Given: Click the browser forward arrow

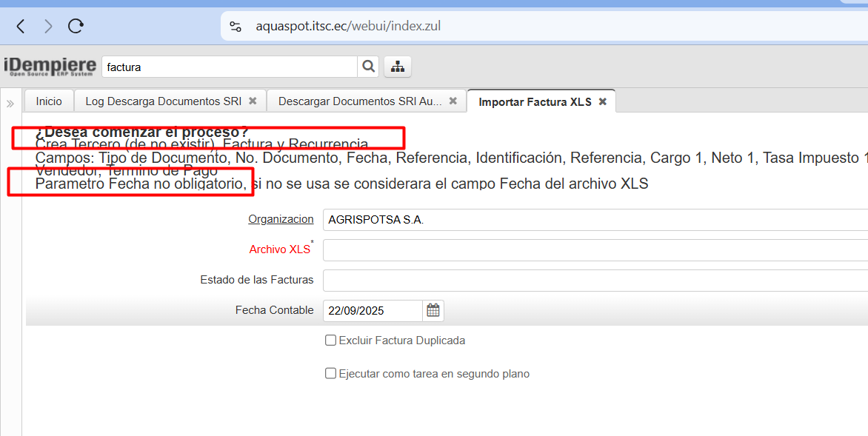Looking at the screenshot, I should (x=48, y=27).
